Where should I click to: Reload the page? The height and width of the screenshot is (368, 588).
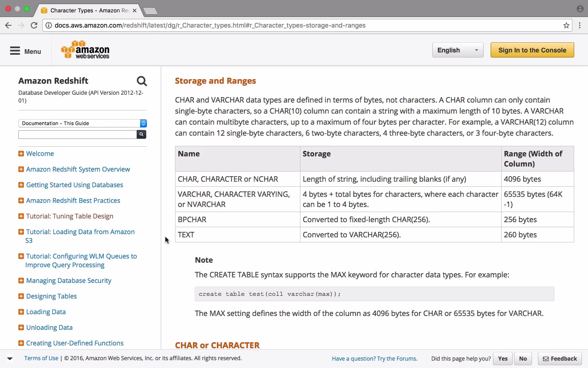pyautogui.click(x=34, y=25)
